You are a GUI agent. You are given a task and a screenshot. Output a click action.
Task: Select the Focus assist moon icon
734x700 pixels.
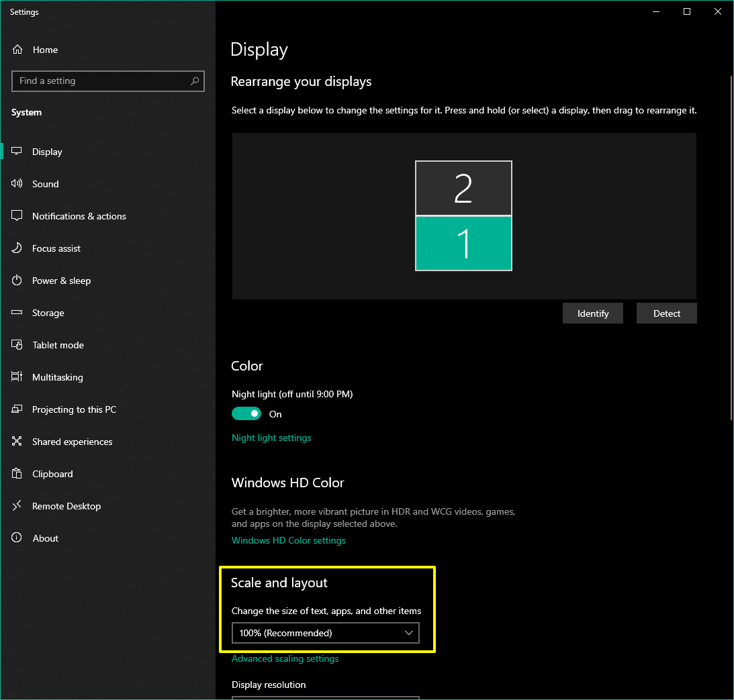pos(16,248)
